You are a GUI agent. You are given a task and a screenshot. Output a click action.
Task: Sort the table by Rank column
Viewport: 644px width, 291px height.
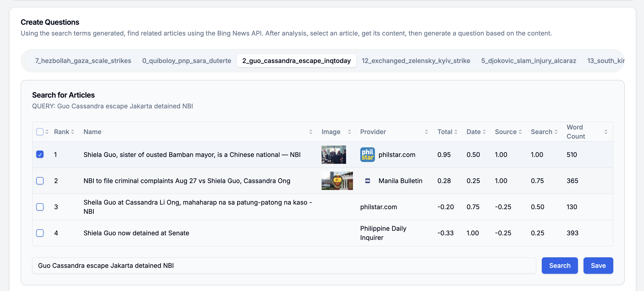coord(73,132)
